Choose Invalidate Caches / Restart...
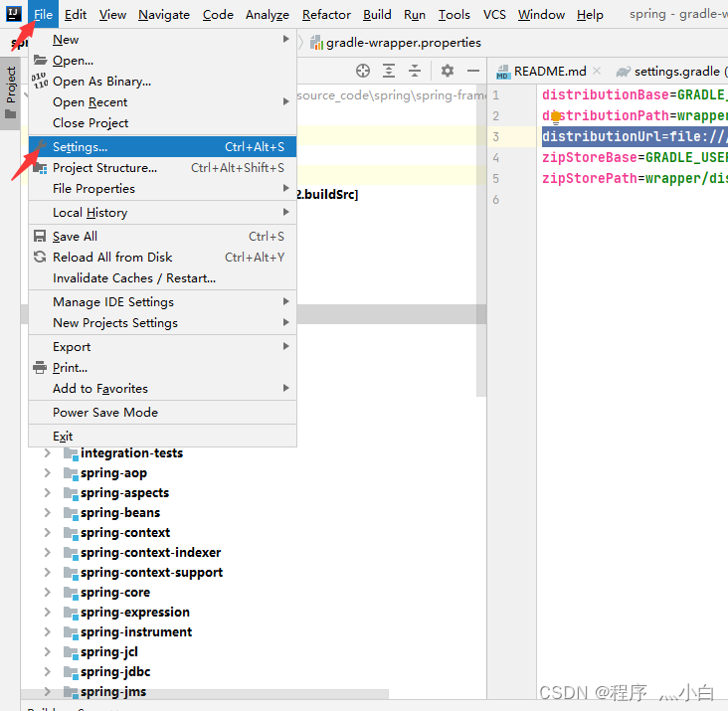Screen dimensions: 728x711 coord(162,278)
